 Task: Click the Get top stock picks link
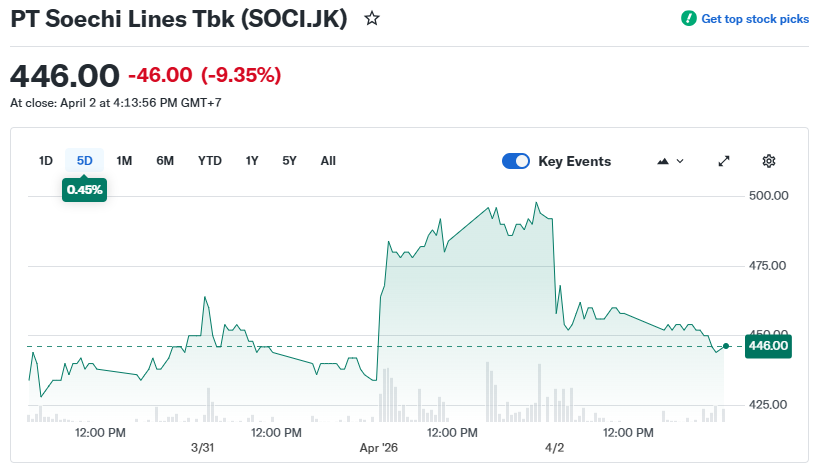pos(755,19)
